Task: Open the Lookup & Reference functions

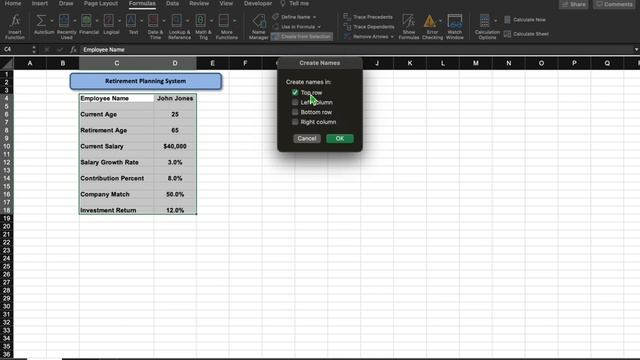Action: click(x=179, y=27)
